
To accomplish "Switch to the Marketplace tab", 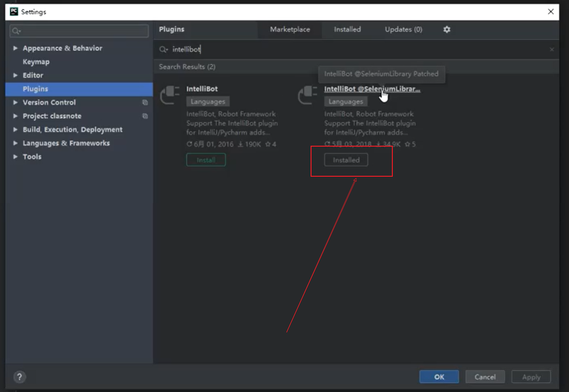I will pyautogui.click(x=290, y=29).
